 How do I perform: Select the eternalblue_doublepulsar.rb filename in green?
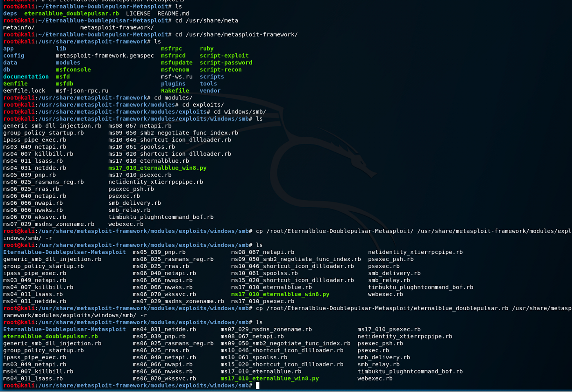tap(49, 336)
